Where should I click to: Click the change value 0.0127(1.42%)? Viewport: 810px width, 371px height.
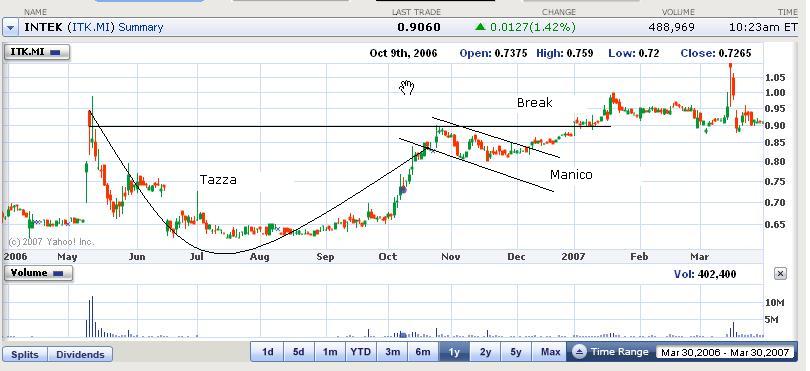(533, 27)
